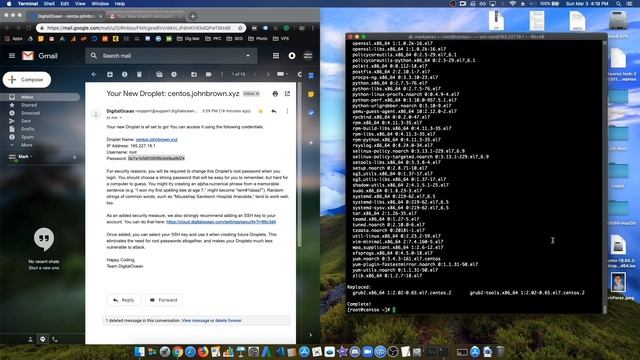Open the Inbox folder in Gmail sidebar
Viewport: 640px width, 360px height.
click(x=40, y=97)
